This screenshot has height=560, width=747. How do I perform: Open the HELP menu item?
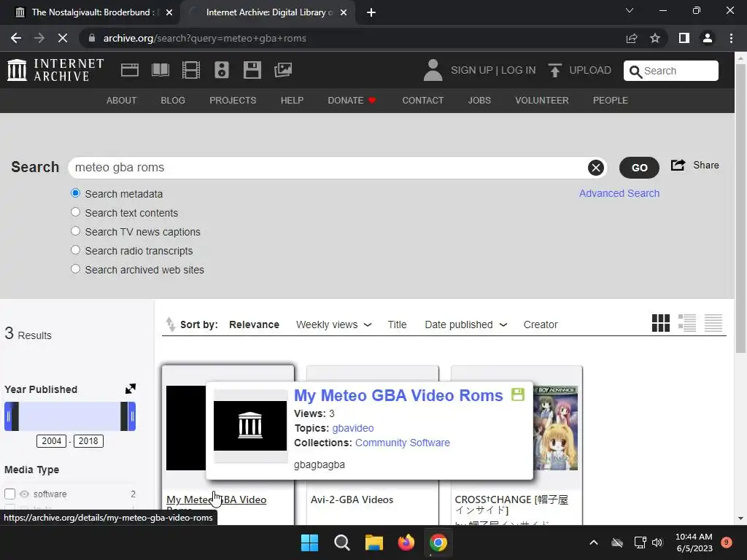pyautogui.click(x=292, y=101)
